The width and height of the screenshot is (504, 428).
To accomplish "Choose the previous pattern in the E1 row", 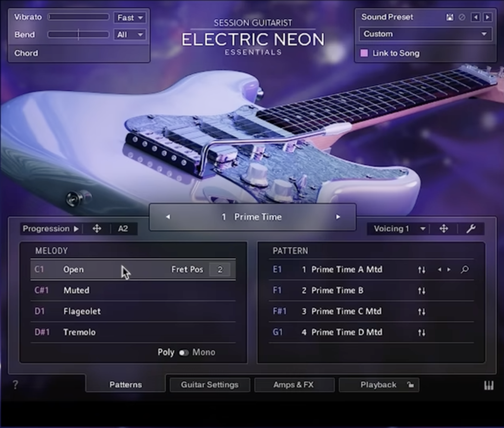I will (440, 270).
